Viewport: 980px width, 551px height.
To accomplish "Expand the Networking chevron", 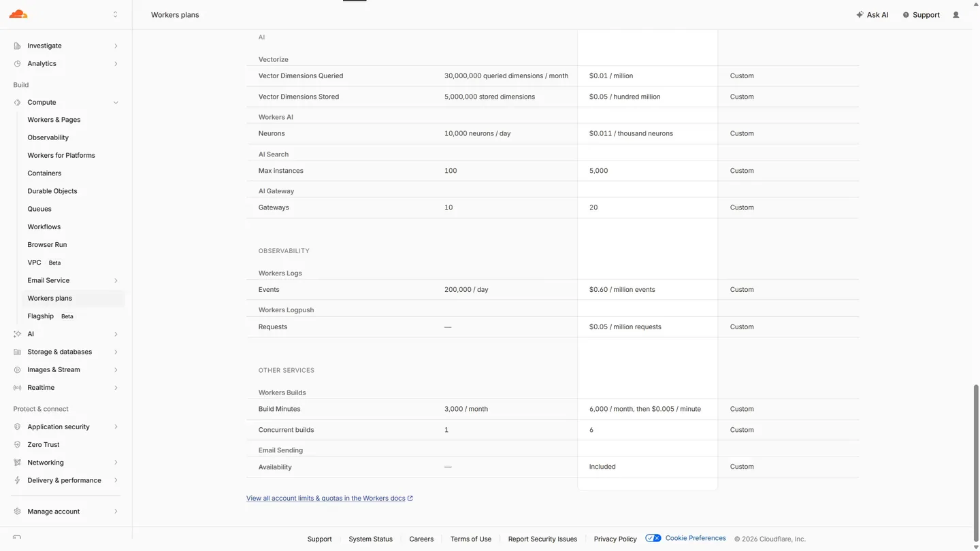I will coord(116,463).
